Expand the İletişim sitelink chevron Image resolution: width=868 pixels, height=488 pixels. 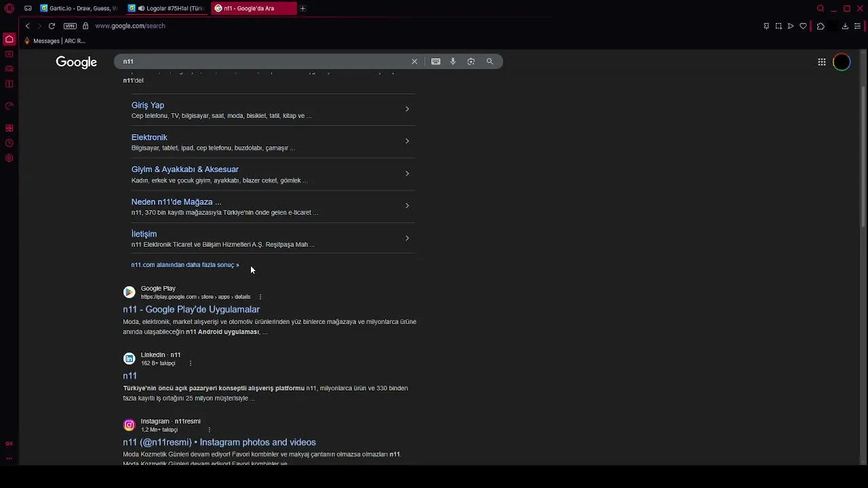(x=407, y=238)
